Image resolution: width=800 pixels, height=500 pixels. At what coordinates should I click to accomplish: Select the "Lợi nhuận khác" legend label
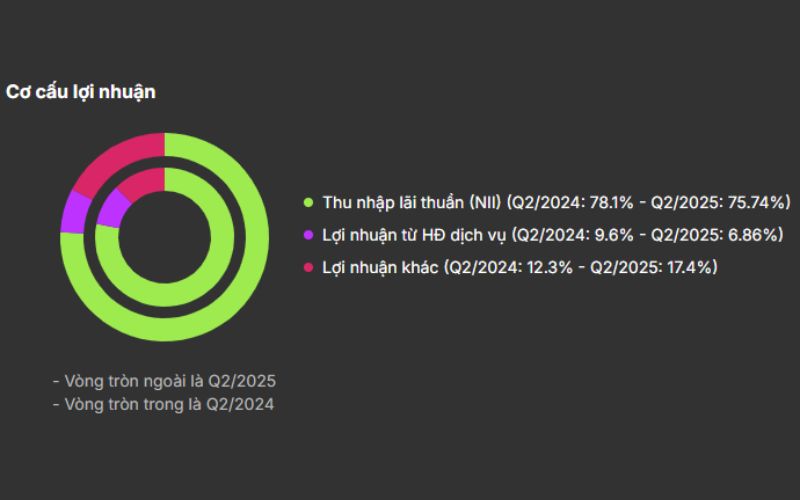(x=380, y=268)
